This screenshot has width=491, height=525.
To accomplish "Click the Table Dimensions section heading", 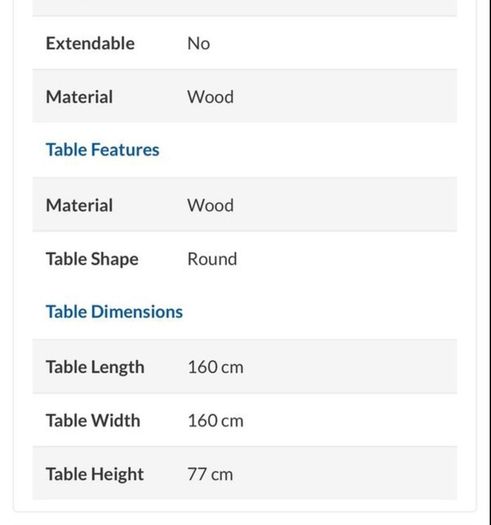I will coord(114,312).
